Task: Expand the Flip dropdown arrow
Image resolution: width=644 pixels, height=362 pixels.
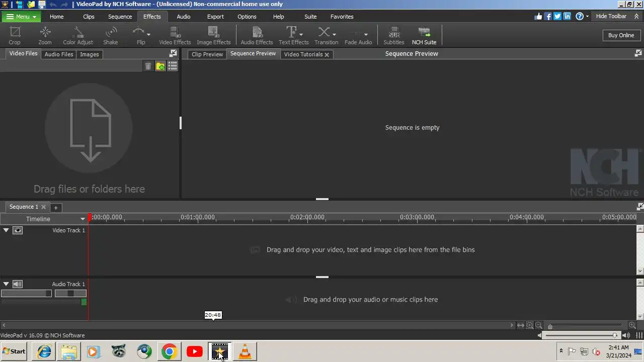Action: (x=148, y=35)
